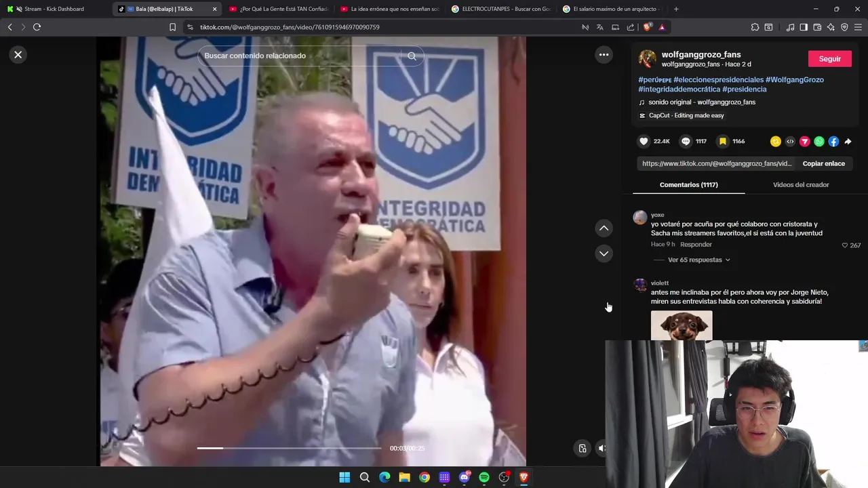The width and height of the screenshot is (868, 488).
Task: Select the Comentarios (1117) tab
Action: coord(689,185)
